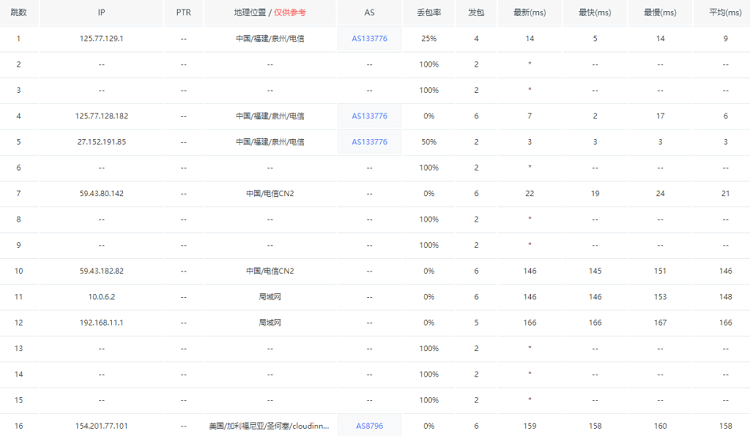Select IP cell 27.152.191.85
This screenshot has height=436, width=750.
tap(101, 142)
